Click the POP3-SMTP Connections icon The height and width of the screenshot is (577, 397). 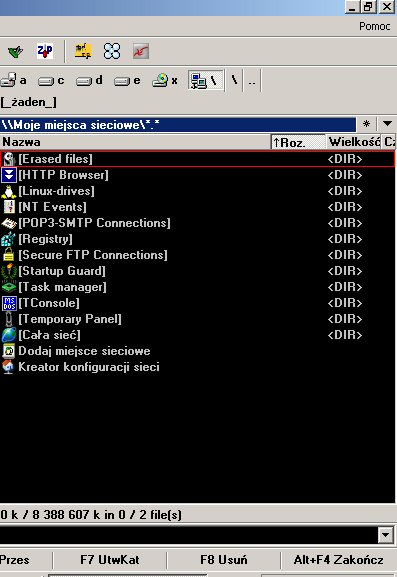tap(9, 223)
